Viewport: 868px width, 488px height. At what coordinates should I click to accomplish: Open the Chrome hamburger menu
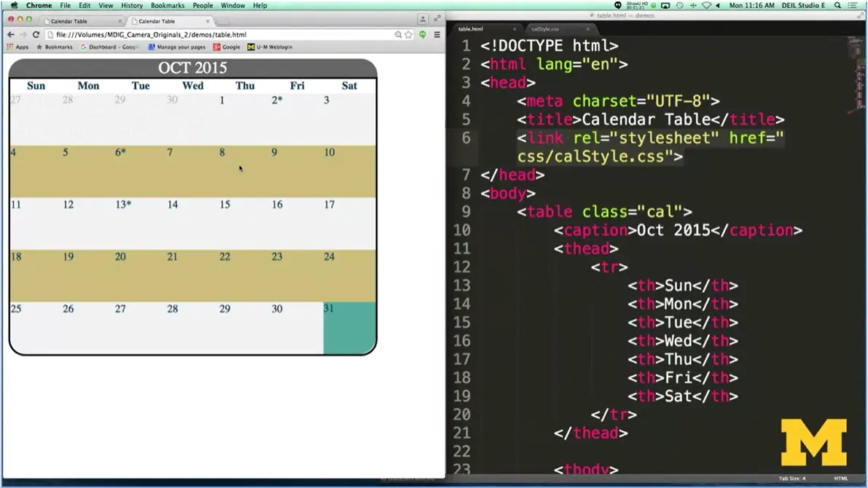(x=437, y=34)
